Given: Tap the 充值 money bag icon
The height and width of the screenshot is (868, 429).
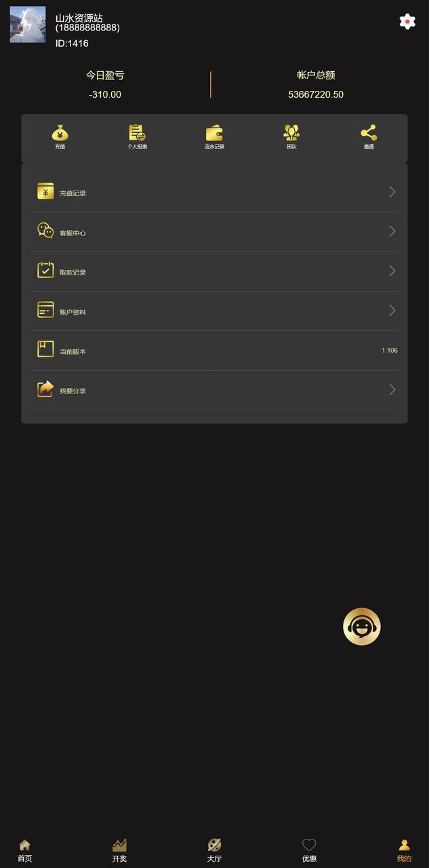Looking at the screenshot, I should 60,132.
